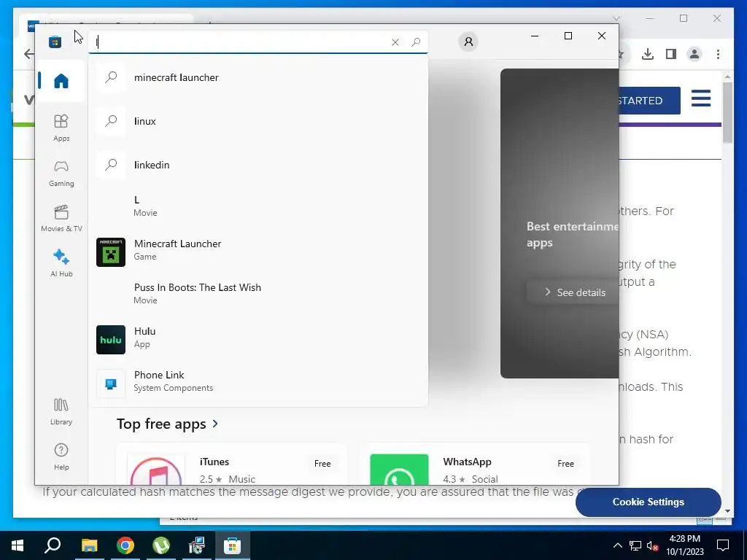Open Movies & TV section

click(61, 218)
